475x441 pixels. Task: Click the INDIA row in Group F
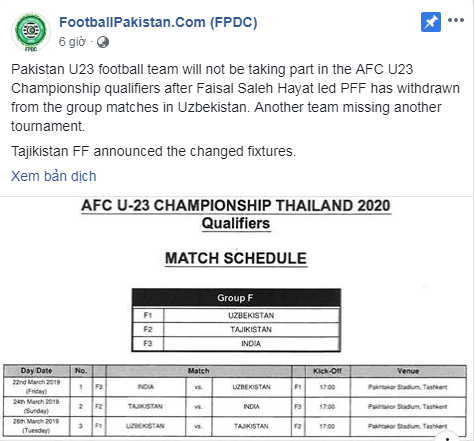236,344
